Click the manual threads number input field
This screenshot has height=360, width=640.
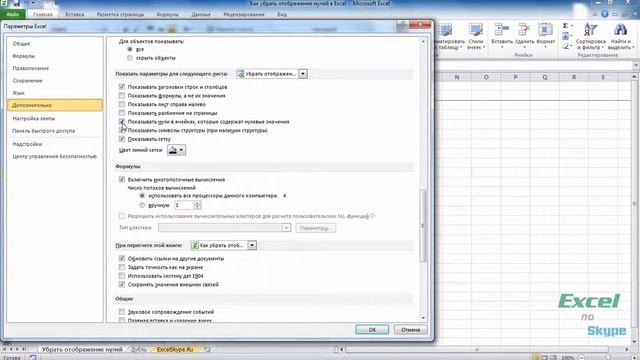coord(184,205)
